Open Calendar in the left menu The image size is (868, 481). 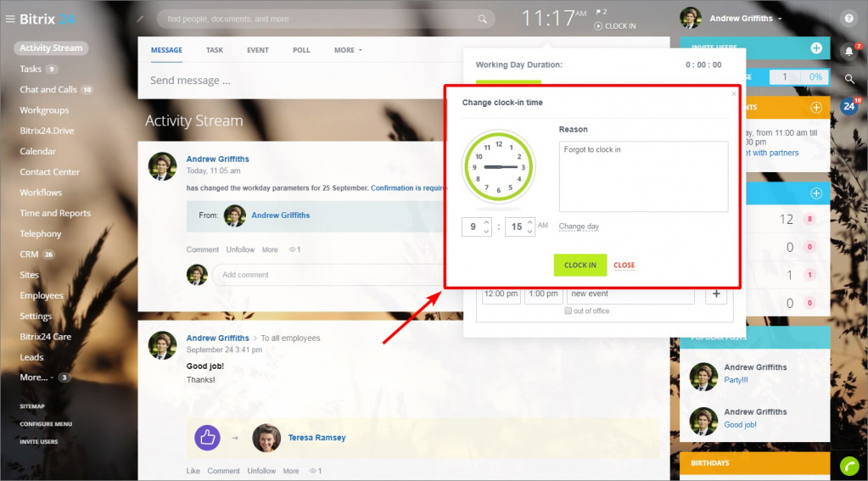(37, 151)
